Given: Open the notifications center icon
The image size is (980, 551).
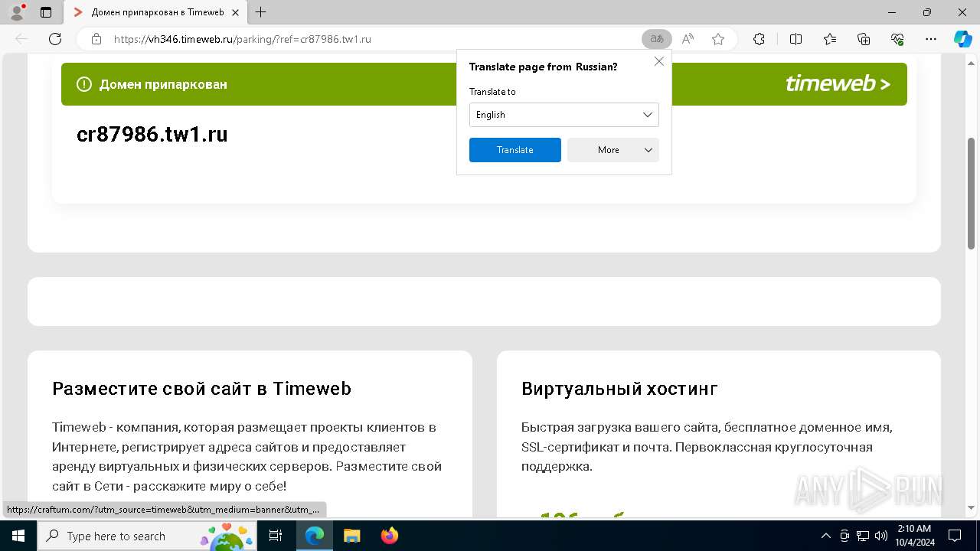Looking at the screenshot, I should click(x=955, y=536).
